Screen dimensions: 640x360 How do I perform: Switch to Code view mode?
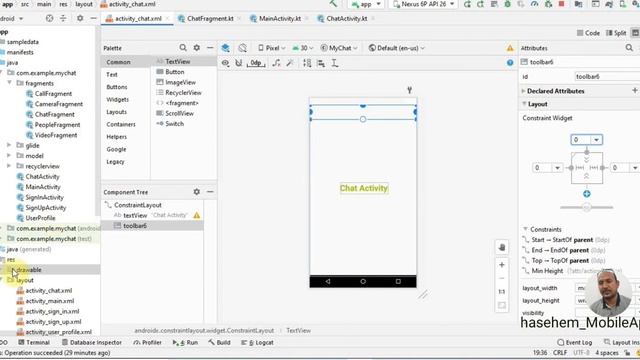[588, 33]
